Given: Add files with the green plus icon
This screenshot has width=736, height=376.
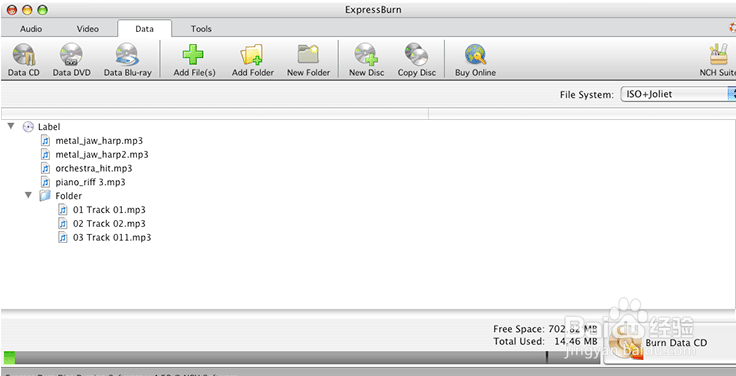Looking at the screenshot, I should 193,55.
